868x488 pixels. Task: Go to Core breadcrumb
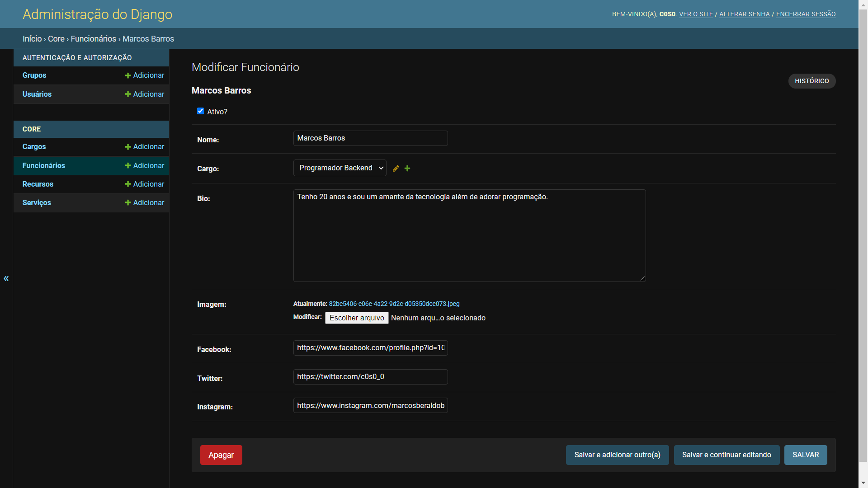pos(56,39)
